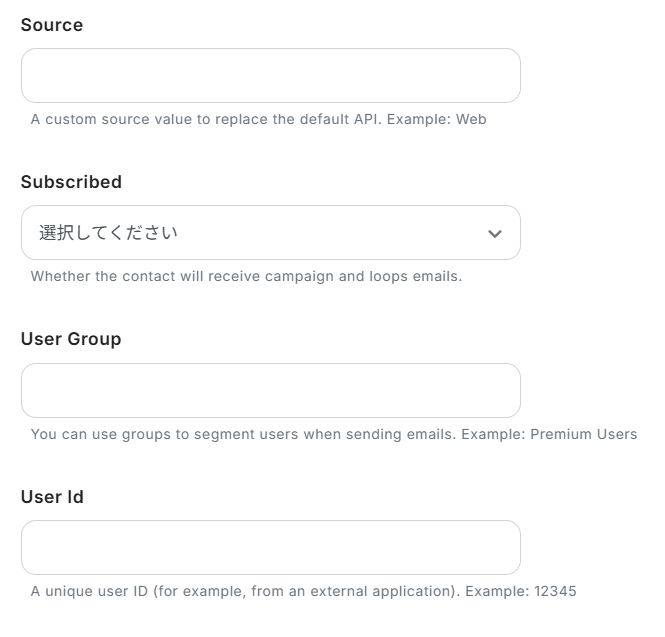Click the Source text input field
Viewport: 665px width, 637px height.
271,75
